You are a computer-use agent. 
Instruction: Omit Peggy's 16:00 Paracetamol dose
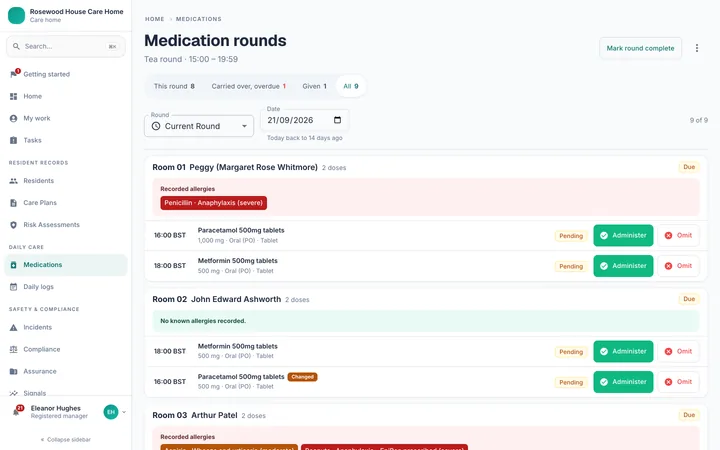click(678, 236)
